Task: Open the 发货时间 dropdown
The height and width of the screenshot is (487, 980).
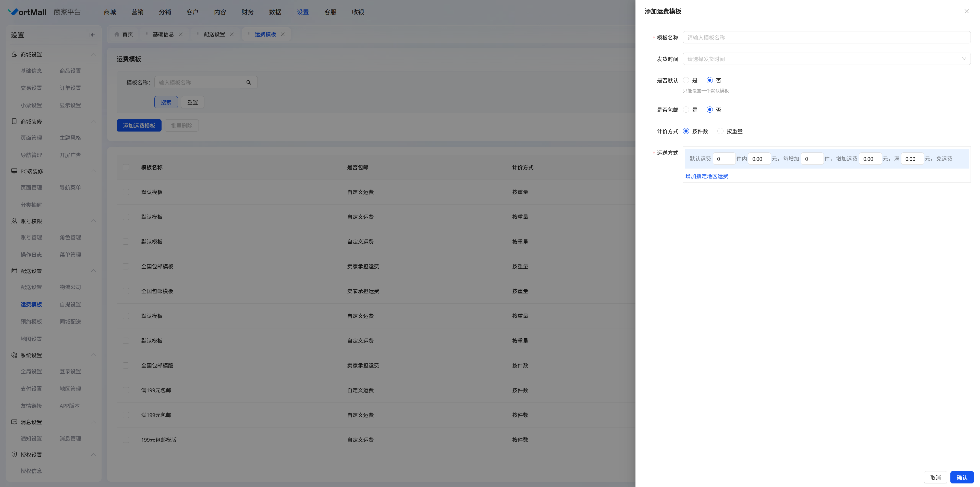Action: point(826,59)
